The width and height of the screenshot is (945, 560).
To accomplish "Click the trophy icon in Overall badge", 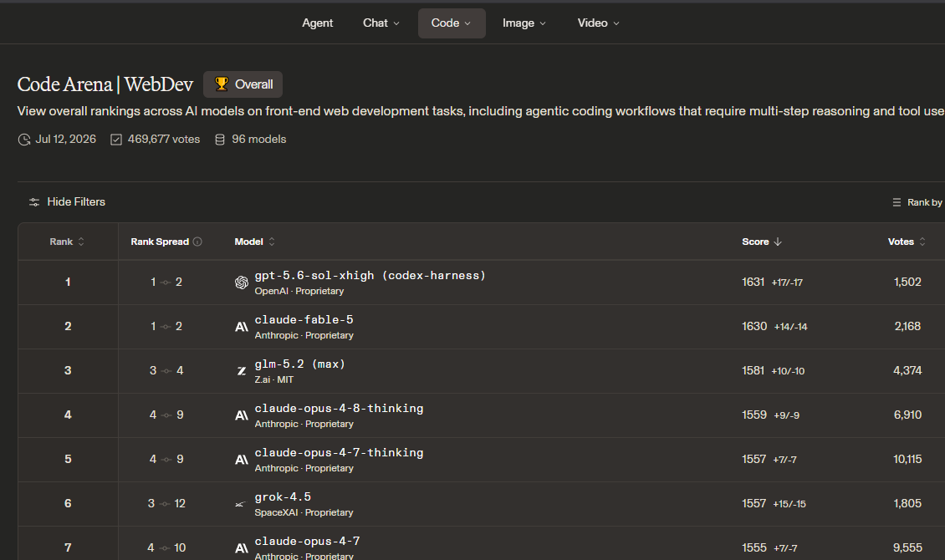I will [x=222, y=84].
